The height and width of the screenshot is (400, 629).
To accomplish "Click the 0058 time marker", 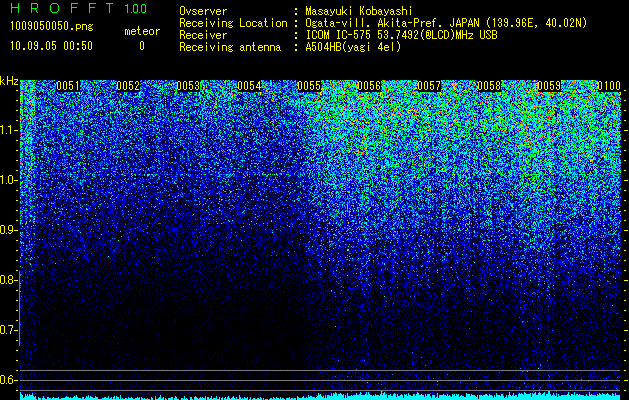I will tap(489, 86).
